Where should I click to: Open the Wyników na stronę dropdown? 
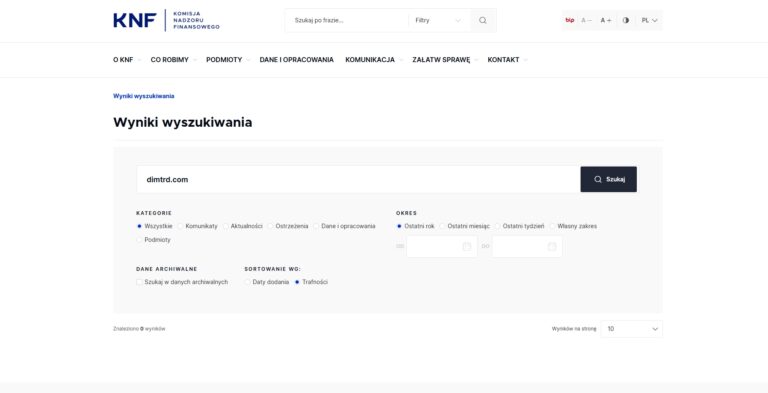(x=632, y=329)
